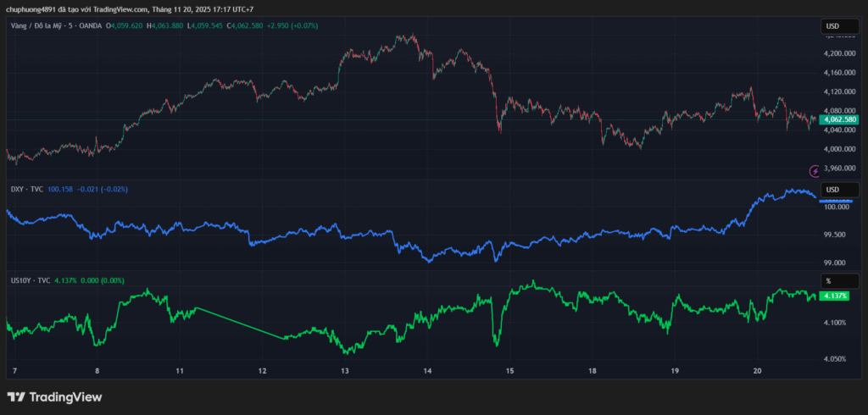868x415 pixels.
Task: Open the USD currency selector on gold pane
Action: [x=839, y=27]
